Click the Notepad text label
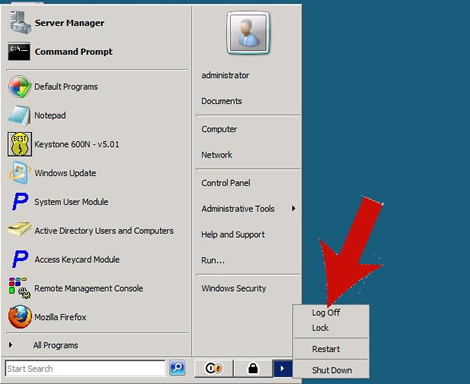 pos(50,115)
